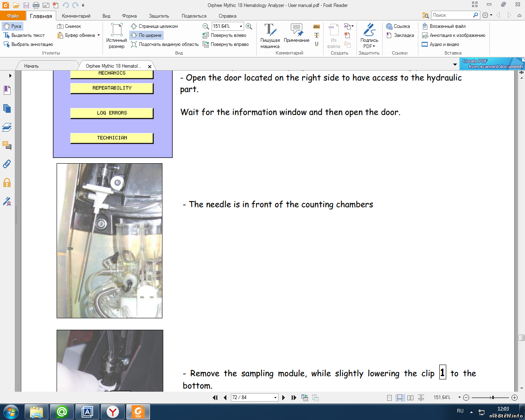The image size is (525, 420).
Task: Open the security lock panel
Action: point(7,183)
